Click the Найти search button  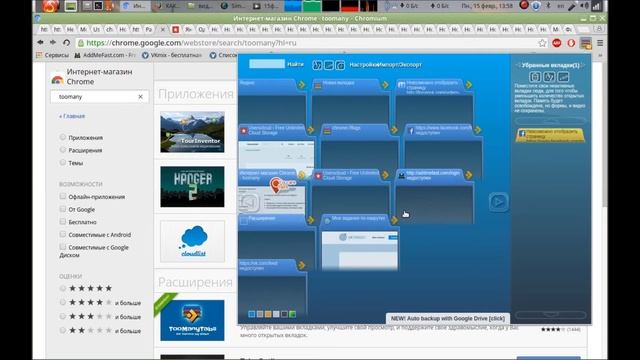point(296,64)
